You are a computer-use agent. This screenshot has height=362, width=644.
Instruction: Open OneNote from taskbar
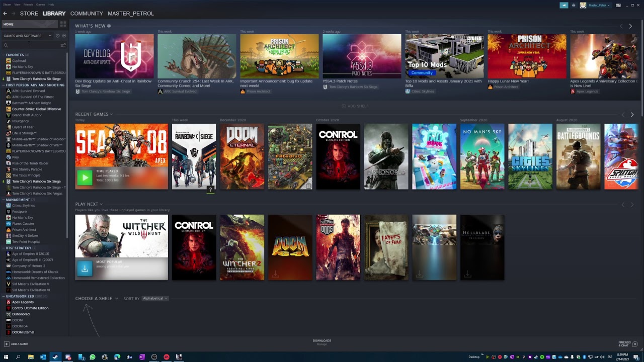click(x=142, y=357)
